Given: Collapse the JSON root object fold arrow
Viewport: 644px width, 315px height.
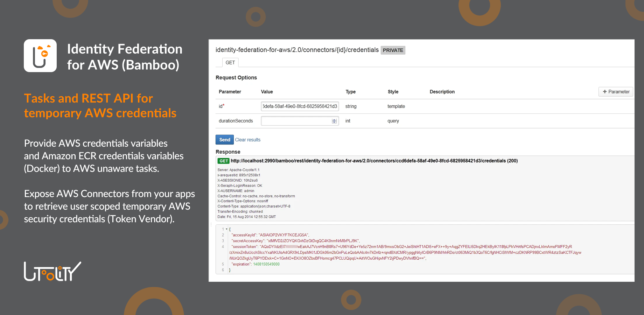Looking at the screenshot, I should (x=226, y=229).
